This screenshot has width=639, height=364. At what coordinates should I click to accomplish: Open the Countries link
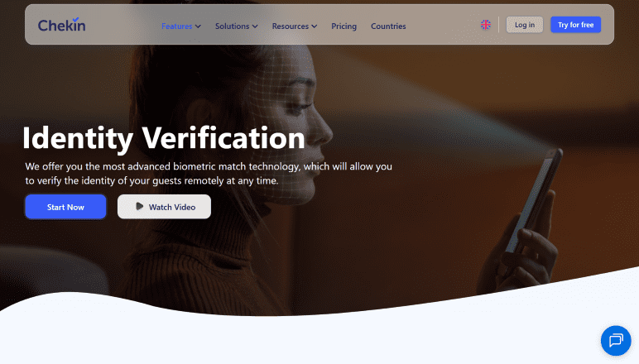point(388,26)
